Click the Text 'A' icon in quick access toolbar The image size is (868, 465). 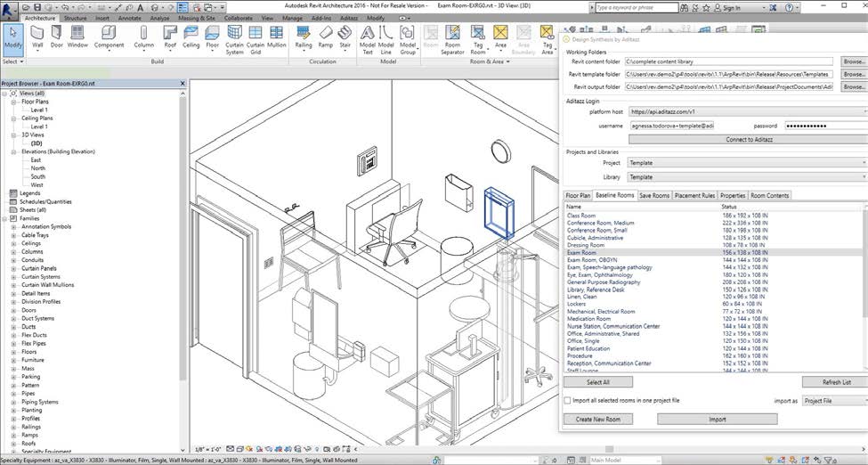(141, 8)
